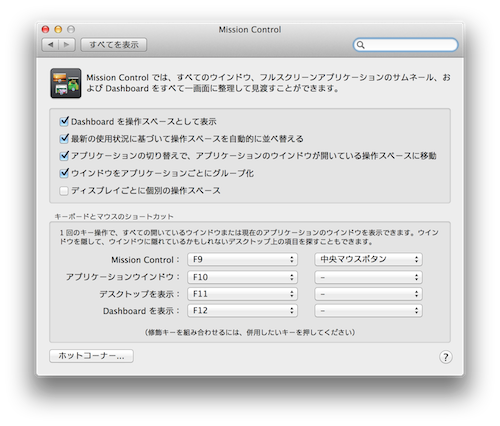
Task: Click the yellow minimize window button
Action: [58, 29]
